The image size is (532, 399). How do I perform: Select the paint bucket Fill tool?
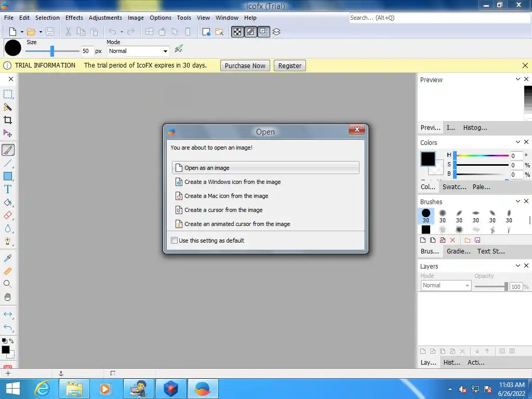click(x=8, y=203)
